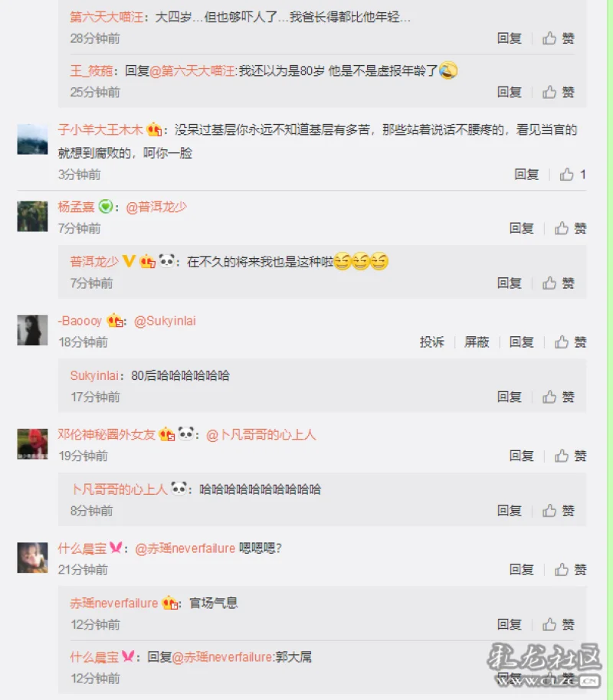Click the V verified badge beside 普洱龙少
Viewport: 613px width, 700px height.
tap(129, 260)
